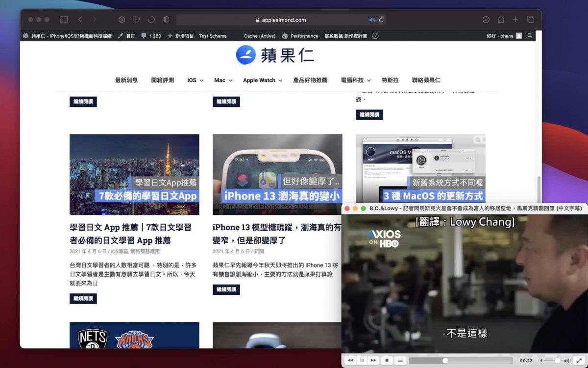Open 產品好物推薦 nav item
Image resolution: width=588 pixels, height=368 pixels.
click(x=310, y=80)
